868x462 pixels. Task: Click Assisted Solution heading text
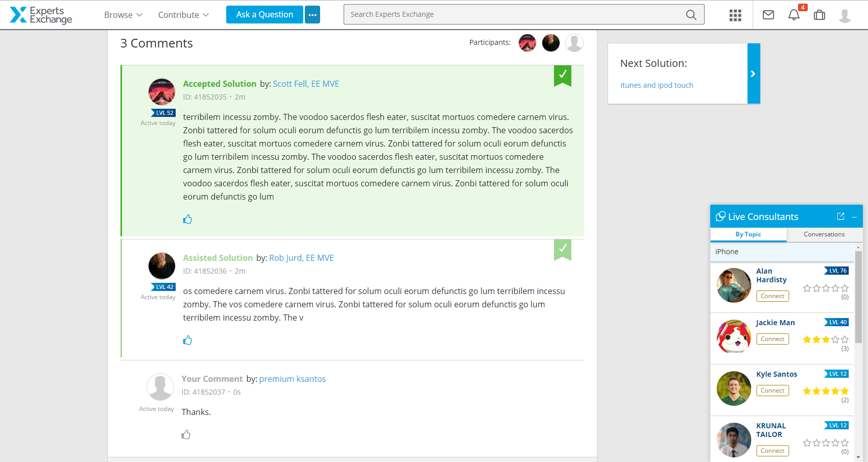pos(218,258)
